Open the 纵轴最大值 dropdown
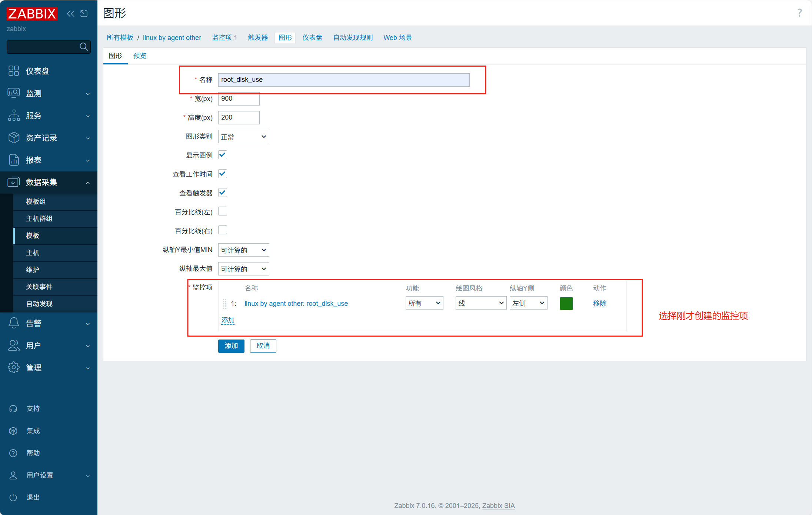Viewport: 812px width, 515px height. [243, 269]
